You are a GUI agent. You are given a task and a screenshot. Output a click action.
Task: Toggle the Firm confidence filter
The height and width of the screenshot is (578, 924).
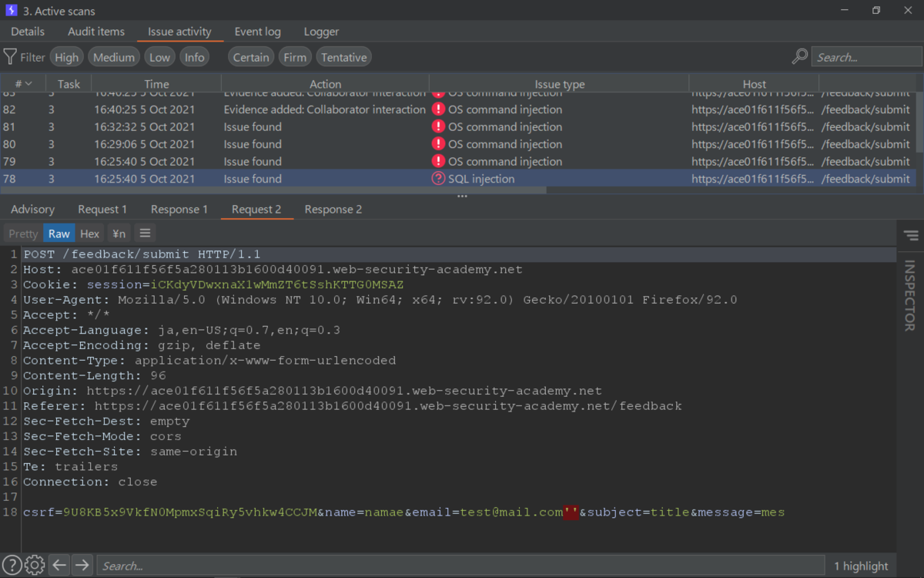coord(295,57)
